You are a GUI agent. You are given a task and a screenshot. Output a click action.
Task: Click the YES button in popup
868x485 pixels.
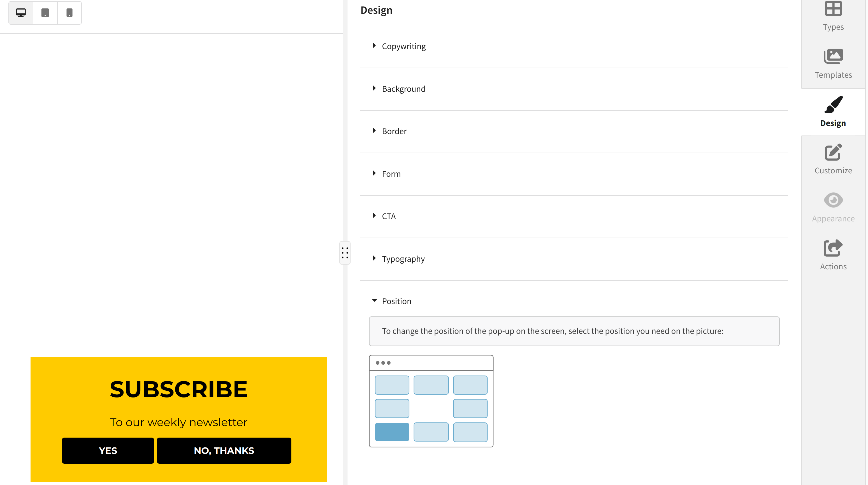pos(108,450)
